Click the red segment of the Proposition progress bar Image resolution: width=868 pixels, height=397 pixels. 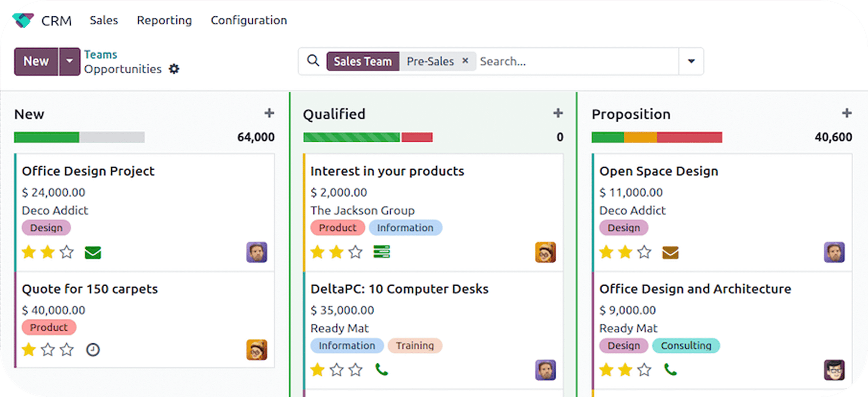[x=689, y=137]
